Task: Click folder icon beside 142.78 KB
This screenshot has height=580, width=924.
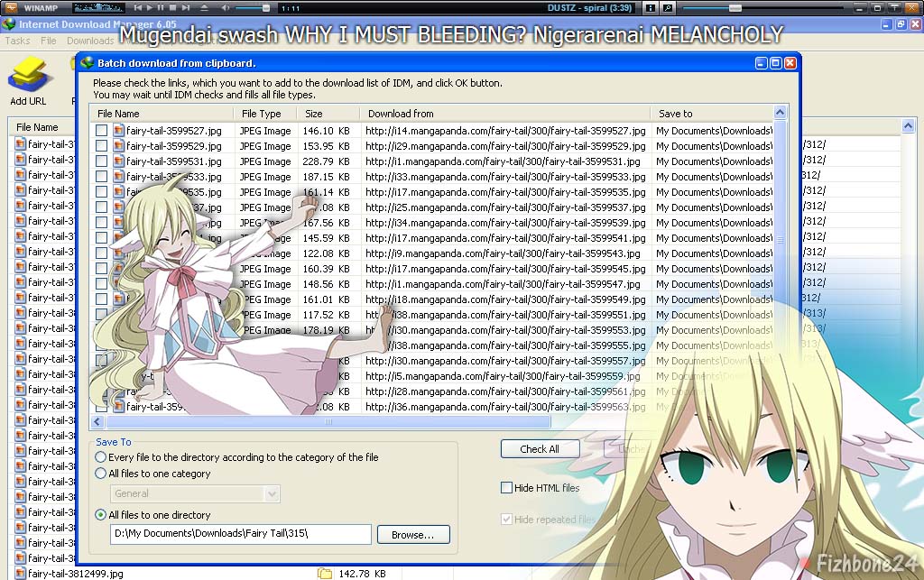Action: point(324,574)
